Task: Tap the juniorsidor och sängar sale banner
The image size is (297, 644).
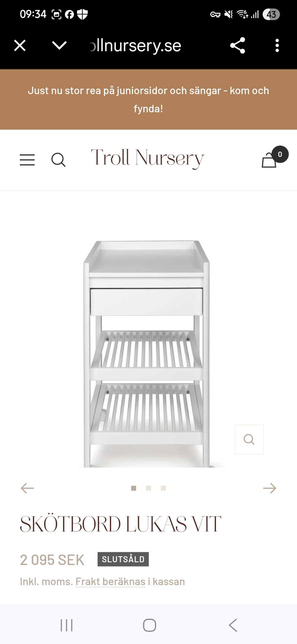Action: click(x=148, y=99)
